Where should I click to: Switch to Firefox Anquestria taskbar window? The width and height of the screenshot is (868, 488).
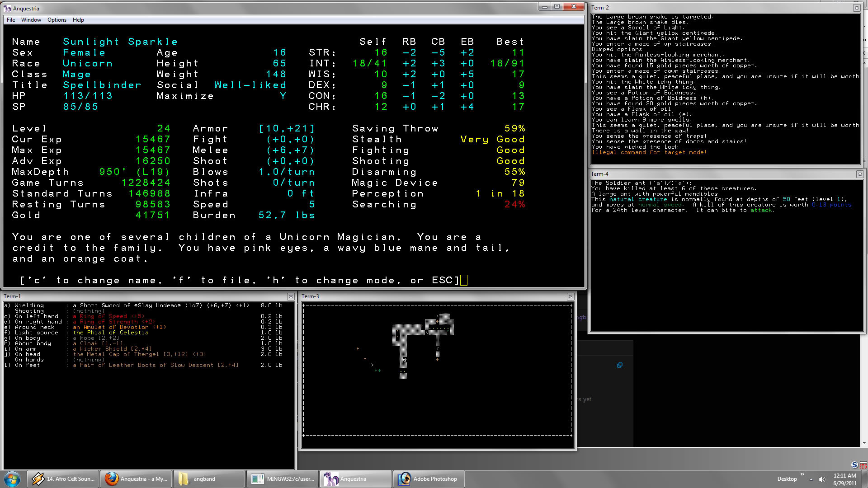(136, 479)
